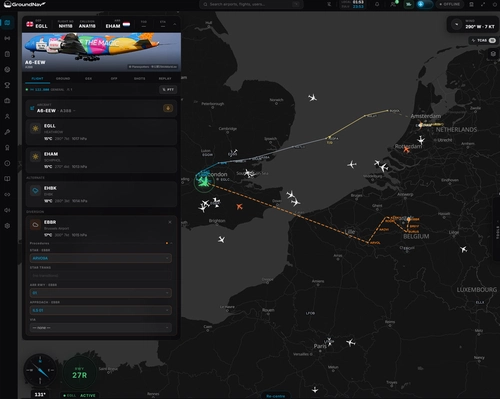
Task: Switch to the OFP tab
Action: pos(114,79)
